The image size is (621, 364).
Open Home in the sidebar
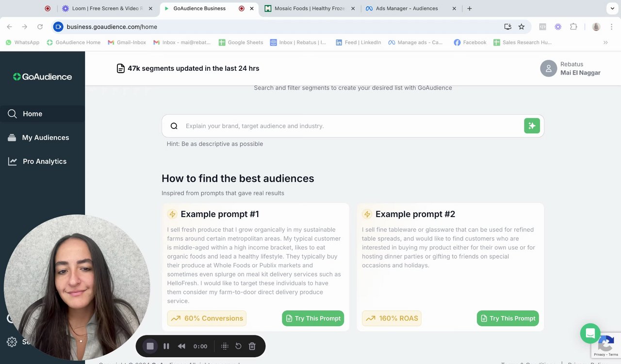(x=42, y=114)
